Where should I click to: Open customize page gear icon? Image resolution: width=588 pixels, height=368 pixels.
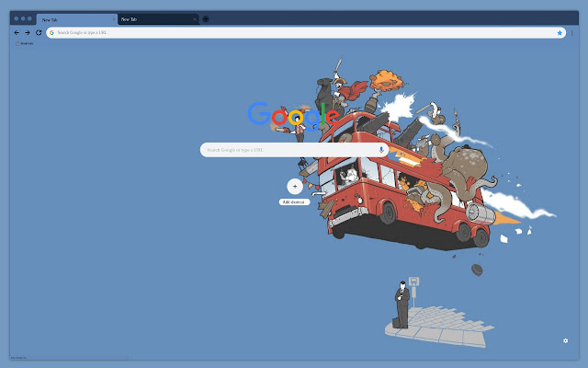point(566,341)
